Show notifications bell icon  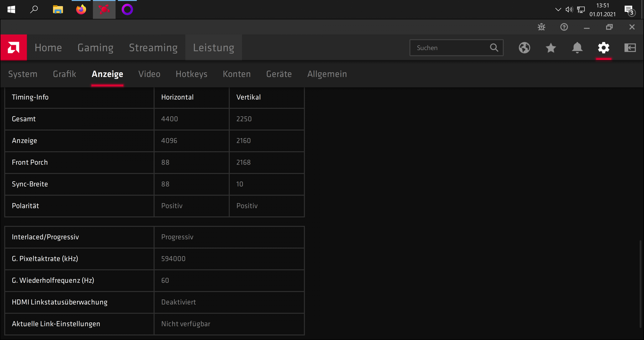(x=577, y=48)
